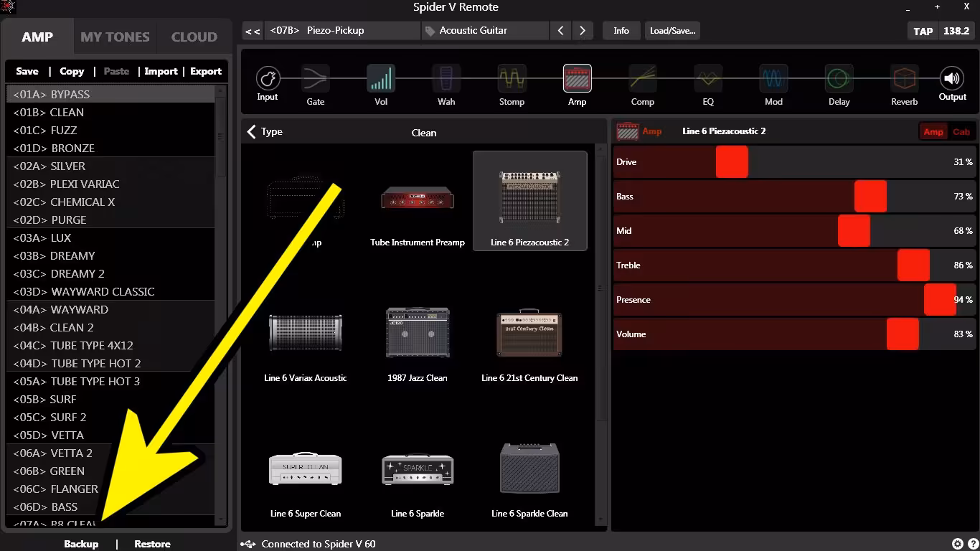Click Import in preset toolbar
The image size is (980, 551).
point(161,71)
